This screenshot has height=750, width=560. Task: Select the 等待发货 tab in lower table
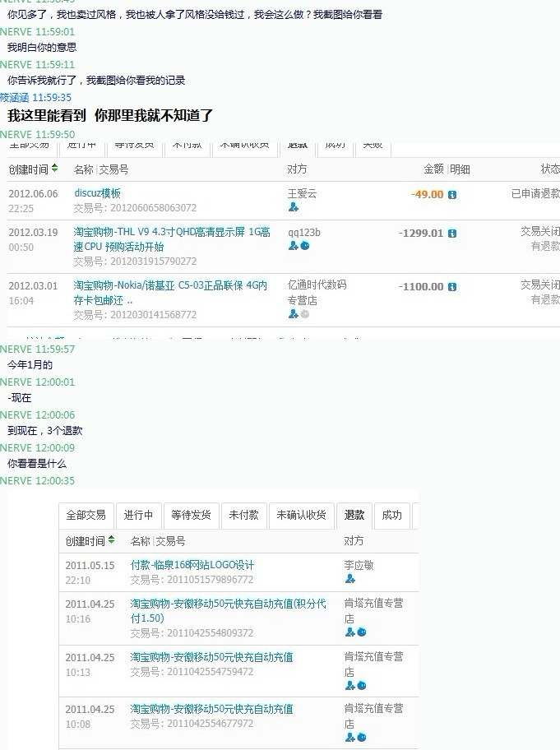tap(191, 515)
